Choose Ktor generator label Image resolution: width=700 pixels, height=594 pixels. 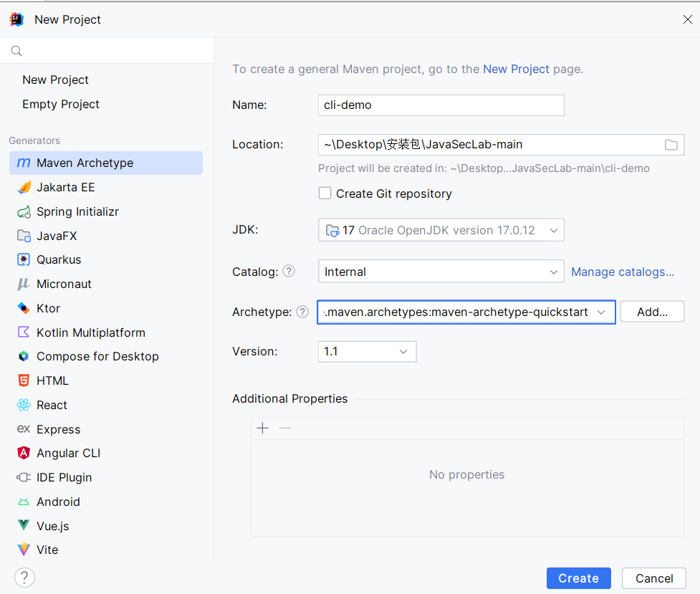click(x=48, y=308)
